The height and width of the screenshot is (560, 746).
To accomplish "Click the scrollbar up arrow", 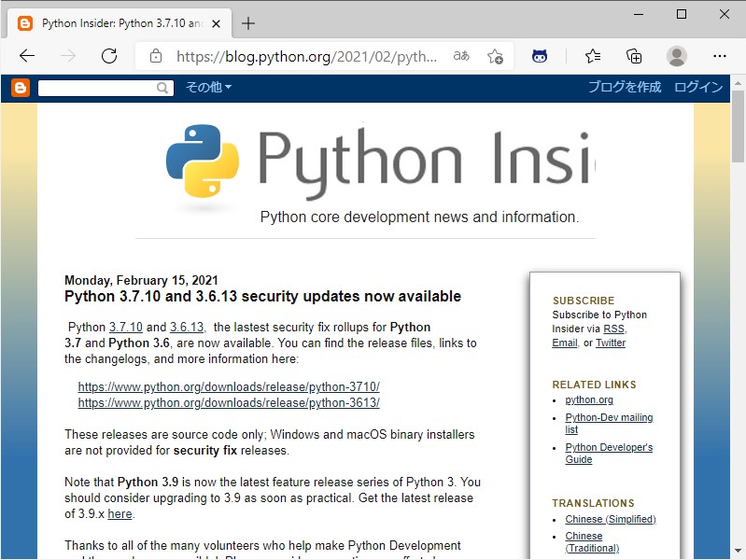I will 738,82.
